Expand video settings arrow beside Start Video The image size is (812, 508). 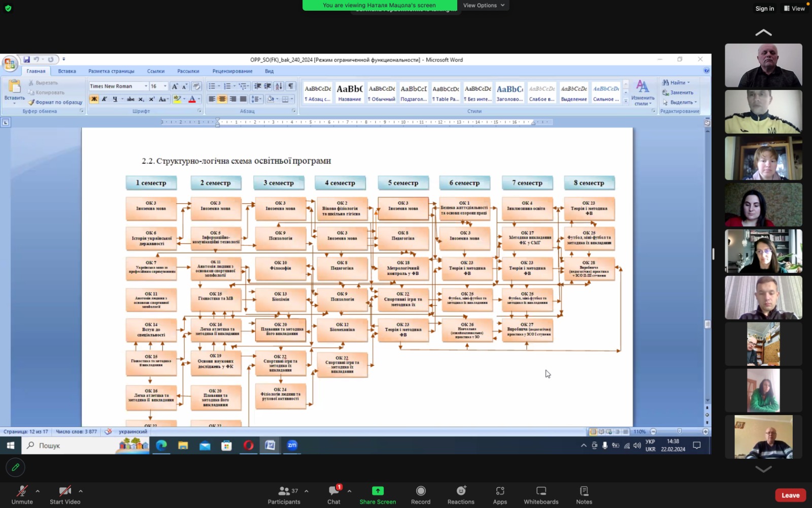[x=81, y=491]
